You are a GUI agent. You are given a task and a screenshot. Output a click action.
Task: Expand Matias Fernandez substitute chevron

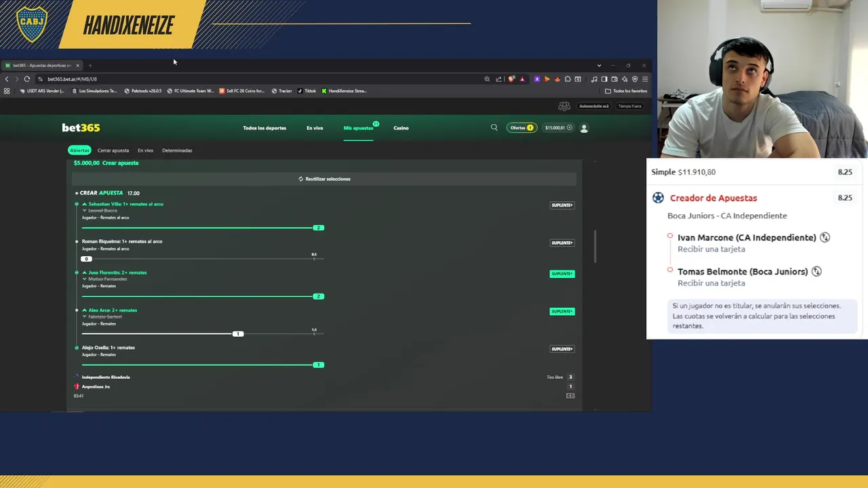coord(85,279)
